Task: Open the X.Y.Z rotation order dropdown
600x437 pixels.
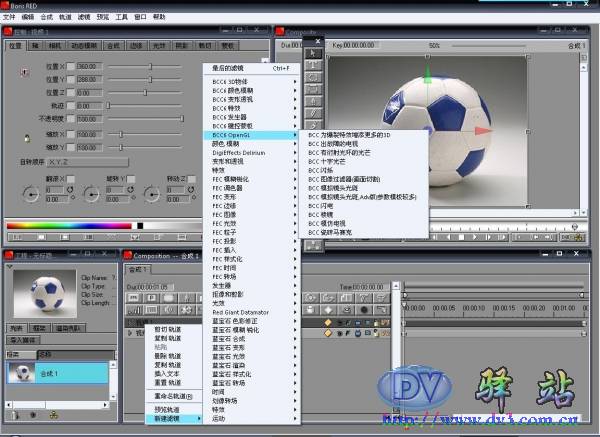Action: tap(88, 162)
